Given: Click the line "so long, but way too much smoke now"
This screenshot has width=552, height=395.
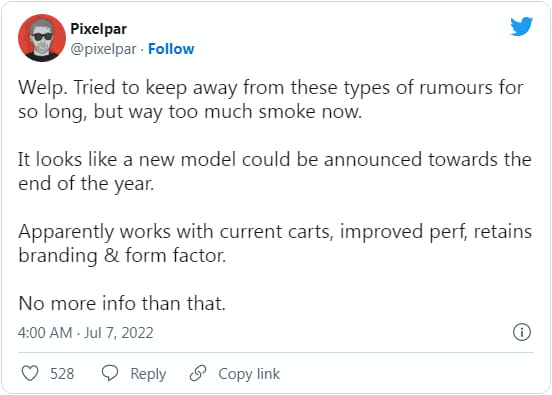Looking at the screenshot, I should 190,112.
